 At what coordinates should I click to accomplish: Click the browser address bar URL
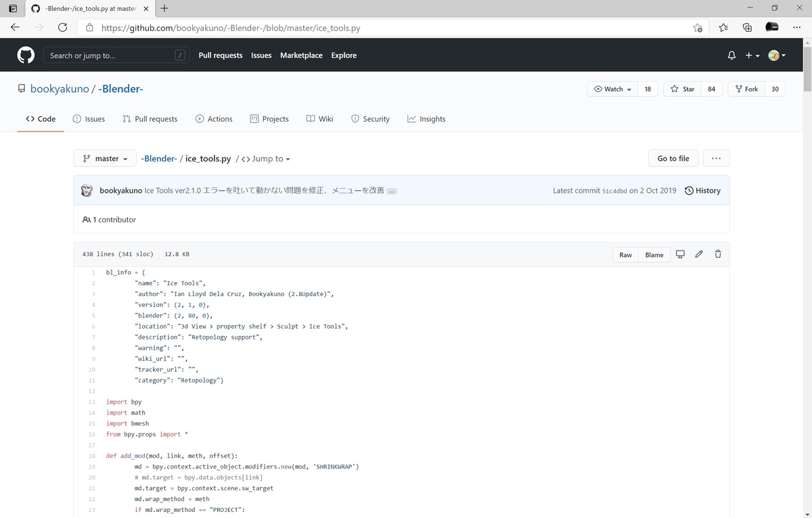pyautogui.click(x=231, y=28)
